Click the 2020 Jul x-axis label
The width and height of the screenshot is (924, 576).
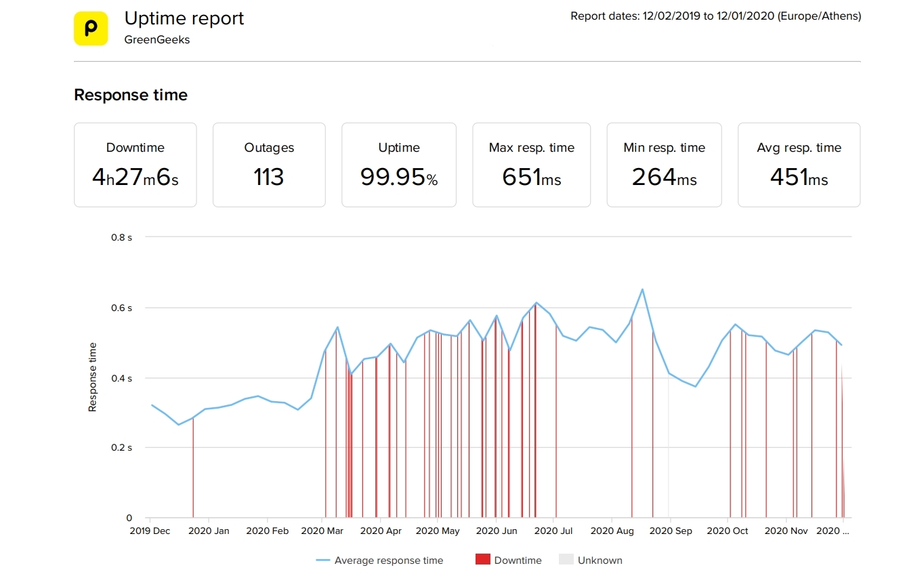[553, 531]
